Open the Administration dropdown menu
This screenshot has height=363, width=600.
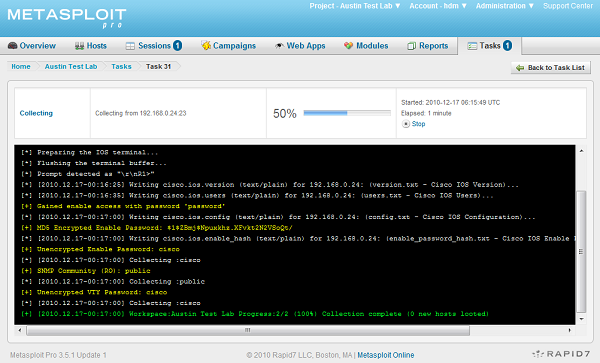(505, 6)
